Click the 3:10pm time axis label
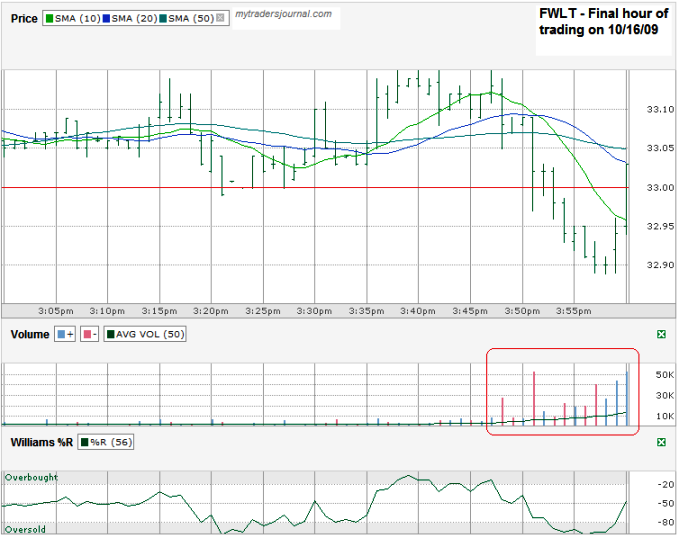Image resolution: width=679 pixels, height=538 pixels. 107,311
